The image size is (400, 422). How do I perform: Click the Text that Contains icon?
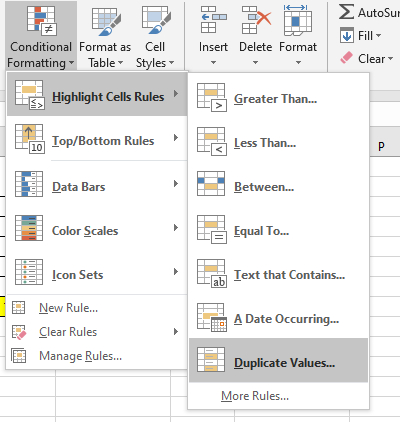(x=212, y=273)
